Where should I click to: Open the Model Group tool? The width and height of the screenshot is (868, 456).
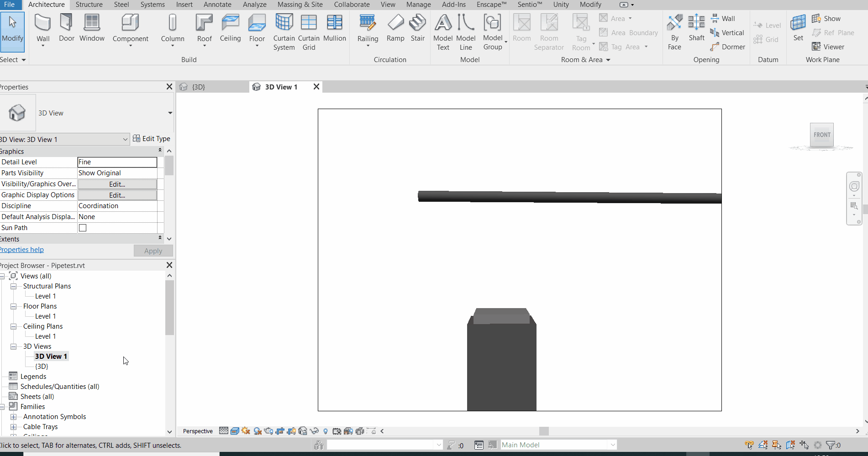coord(493,32)
